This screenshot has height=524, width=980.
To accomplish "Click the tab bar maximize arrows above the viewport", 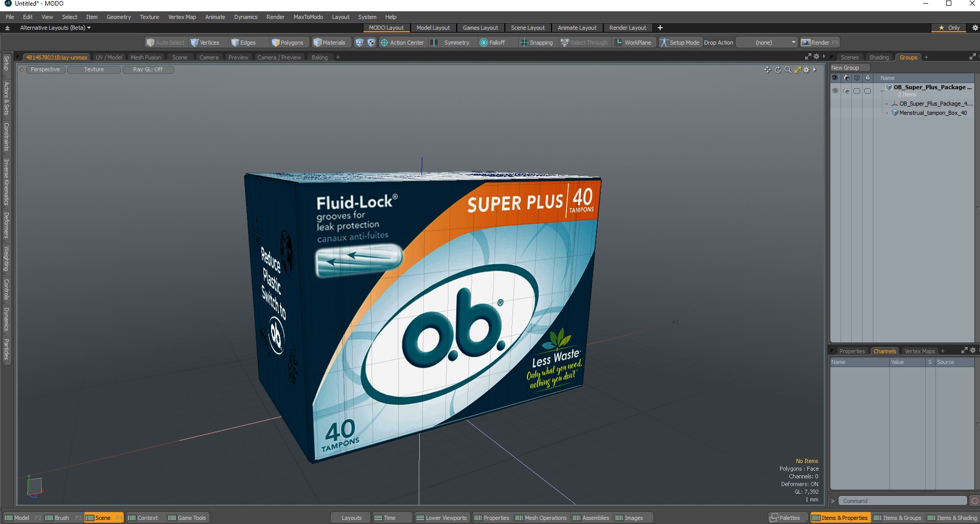I will coord(808,57).
